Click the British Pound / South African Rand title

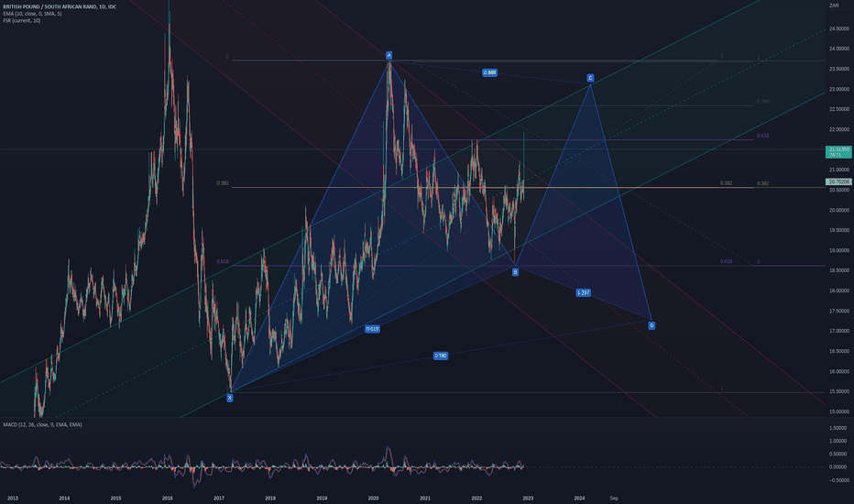tap(60, 6)
